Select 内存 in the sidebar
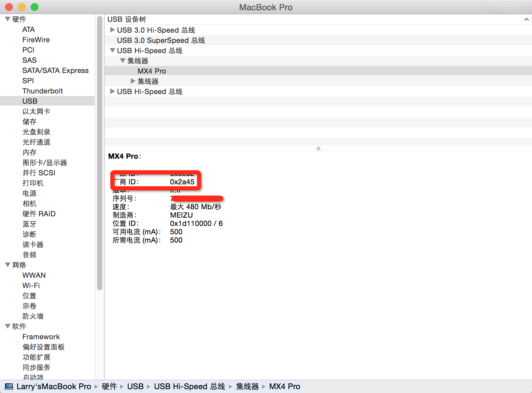This screenshot has height=393, width=532. [29, 152]
